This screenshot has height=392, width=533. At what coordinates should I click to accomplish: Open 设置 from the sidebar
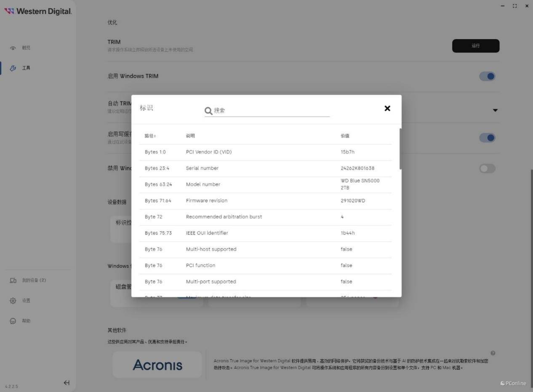pos(26,301)
